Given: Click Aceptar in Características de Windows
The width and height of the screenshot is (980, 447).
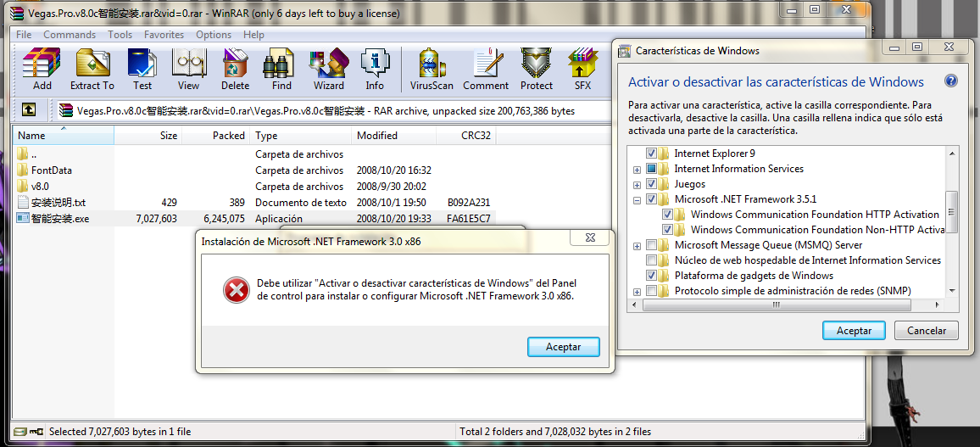Looking at the screenshot, I should pyautogui.click(x=854, y=331).
